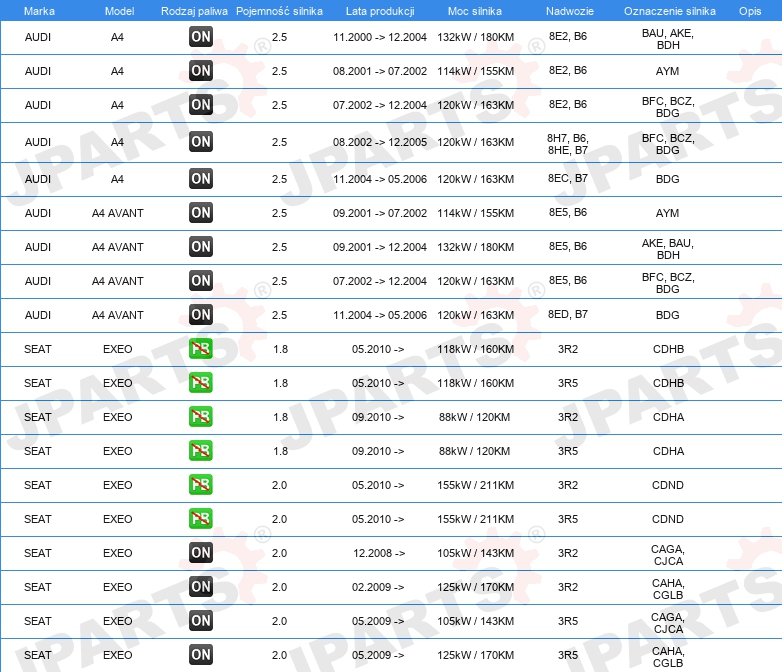Image resolution: width=782 pixels, height=672 pixels.
Task: Click the Oznaczenie silnika column header
Action: (670, 11)
